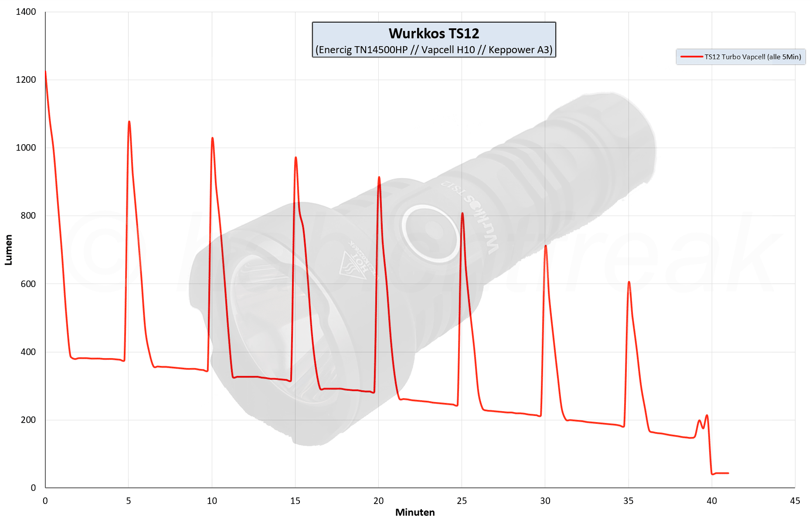
Task: Click the 1000 label on the Lumen axis
Action: pos(26,148)
